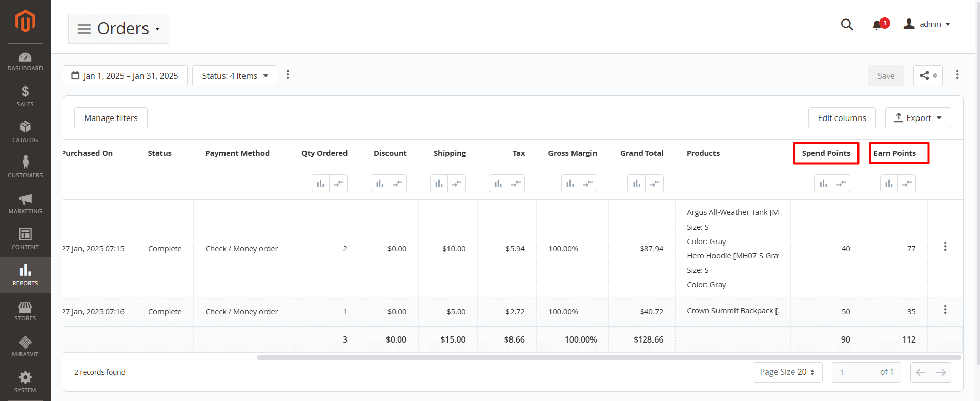Click the Edit columns button
Screen dimensions: 980x401
[842, 118]
